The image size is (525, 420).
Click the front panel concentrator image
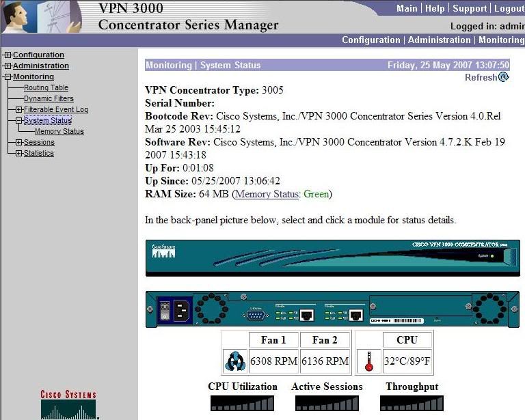pos(333,258)
